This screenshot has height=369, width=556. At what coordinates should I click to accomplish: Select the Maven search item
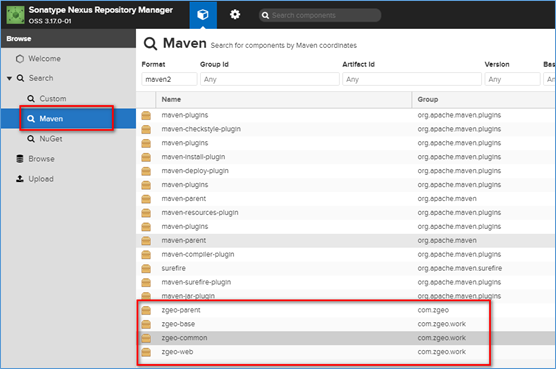pyautogui.click(x=68, y=119)
